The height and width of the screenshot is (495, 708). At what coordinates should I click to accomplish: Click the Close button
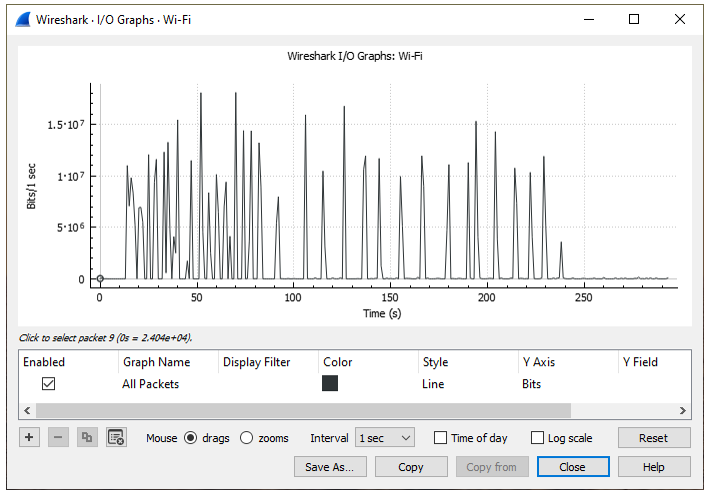(573, 467)
